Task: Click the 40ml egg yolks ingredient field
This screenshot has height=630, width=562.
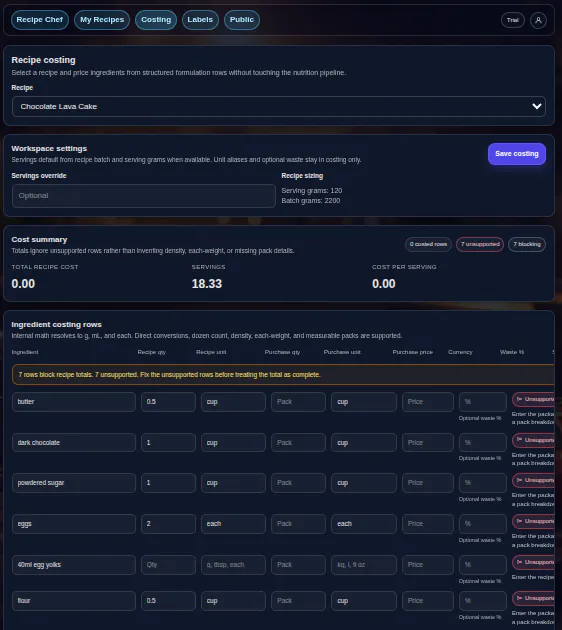Action: coord(74,565)
